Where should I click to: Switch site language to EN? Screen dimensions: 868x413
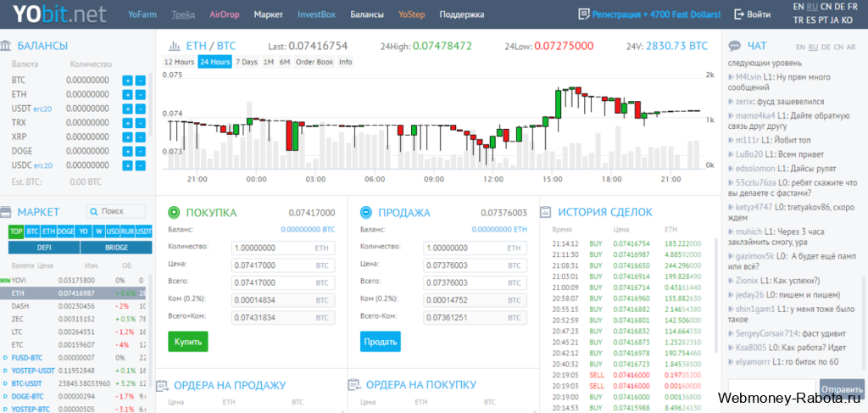tap(798, 7)
